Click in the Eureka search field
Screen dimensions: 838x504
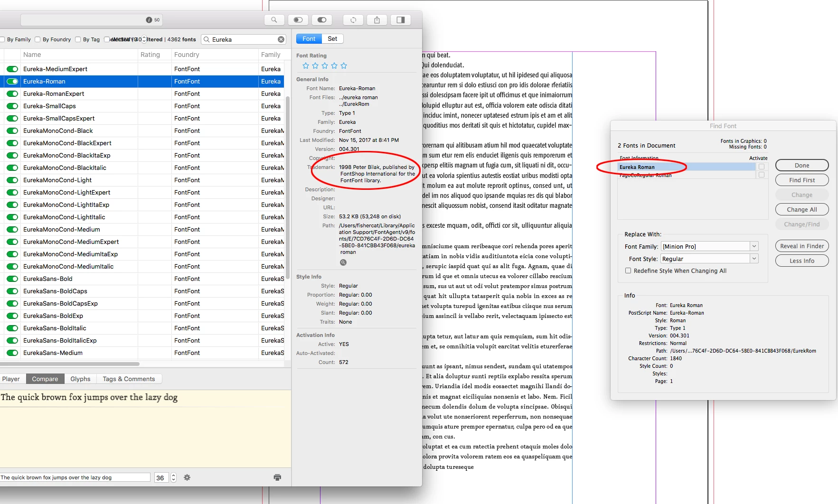click(x=244, y=39)
